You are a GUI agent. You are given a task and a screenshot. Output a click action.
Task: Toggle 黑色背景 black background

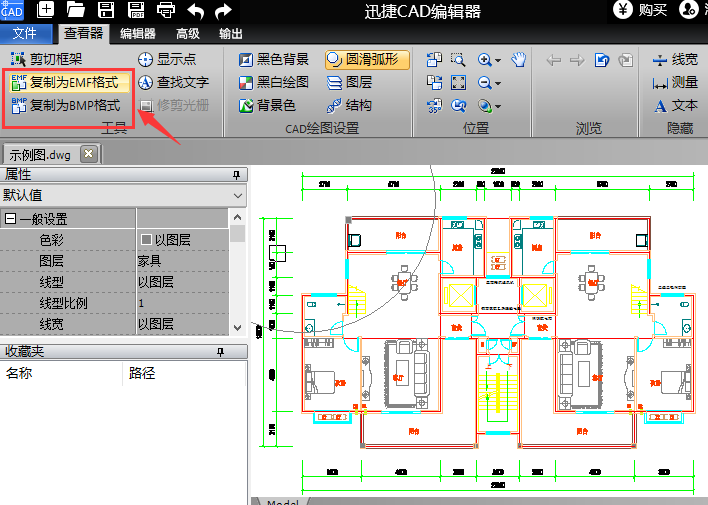click(x=273, y=60)
